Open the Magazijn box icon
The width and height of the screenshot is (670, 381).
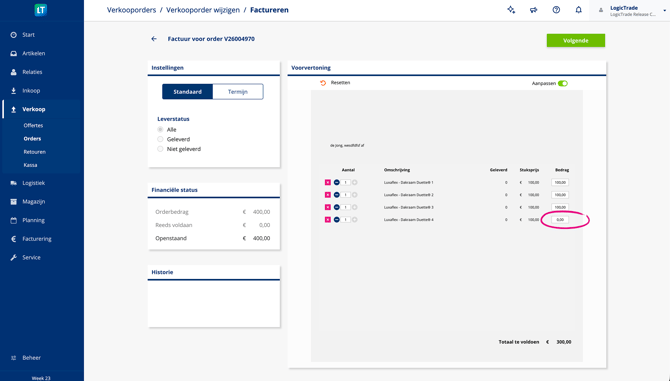[14, 202]
